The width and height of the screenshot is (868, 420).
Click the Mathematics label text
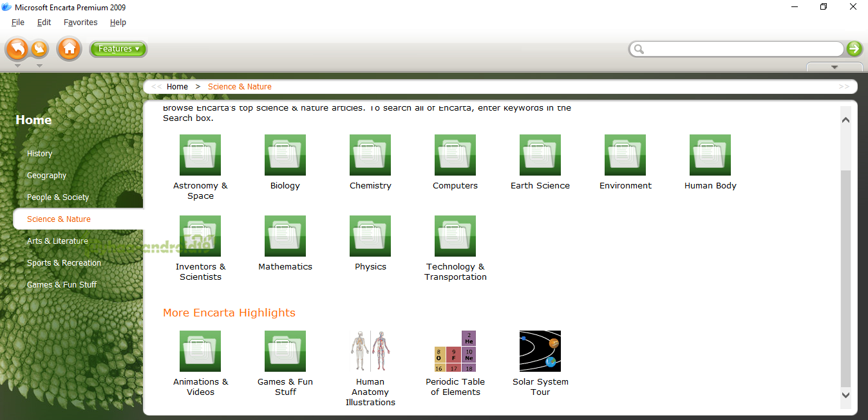pyautogui.click(x=285, y=267)
